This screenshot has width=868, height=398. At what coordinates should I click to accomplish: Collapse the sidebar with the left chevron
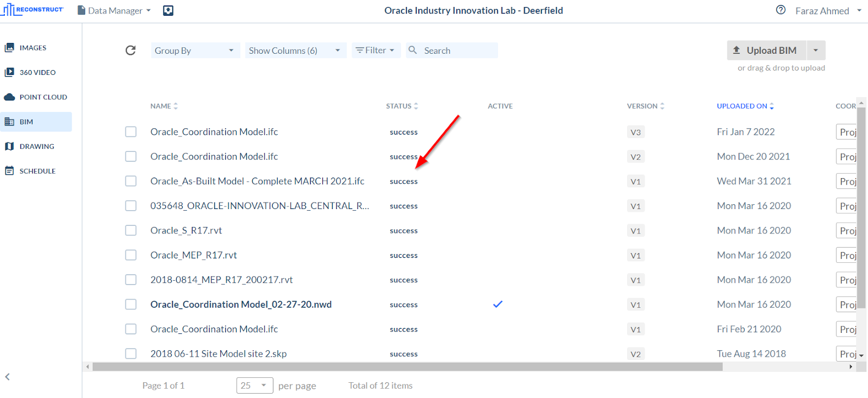pyautogui.click(x=8, y=377)
